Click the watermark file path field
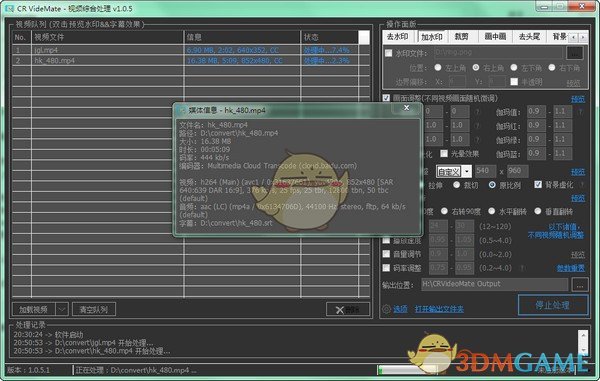 tap(499, 53)
